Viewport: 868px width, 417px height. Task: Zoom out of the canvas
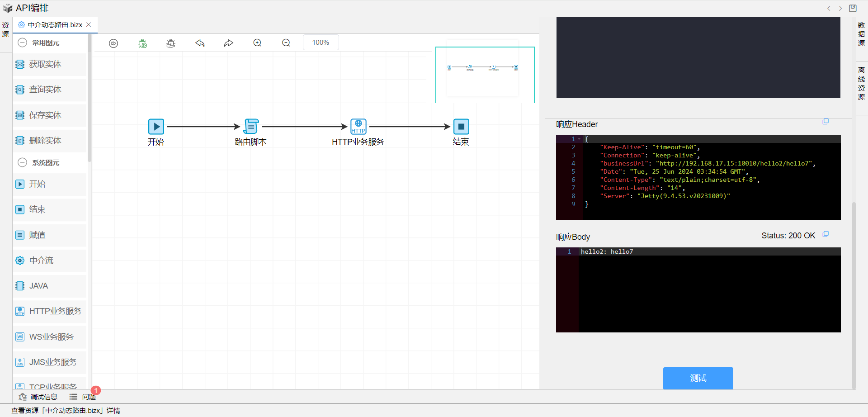click(286, 43)
